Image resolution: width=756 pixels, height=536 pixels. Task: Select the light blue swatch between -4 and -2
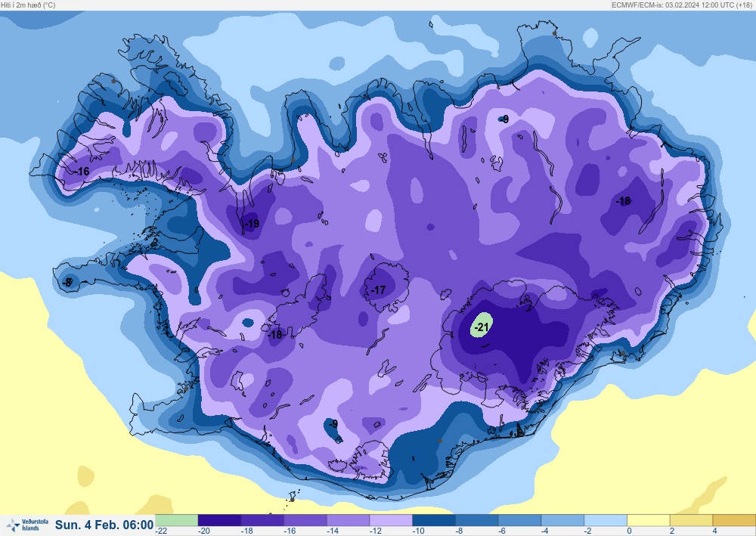coord(562,520)
